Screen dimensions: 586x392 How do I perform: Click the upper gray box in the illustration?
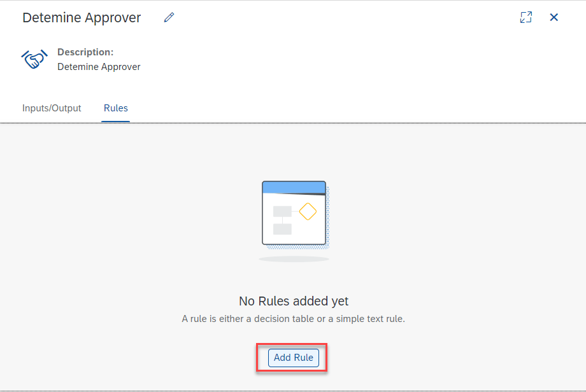pos(282,211)
